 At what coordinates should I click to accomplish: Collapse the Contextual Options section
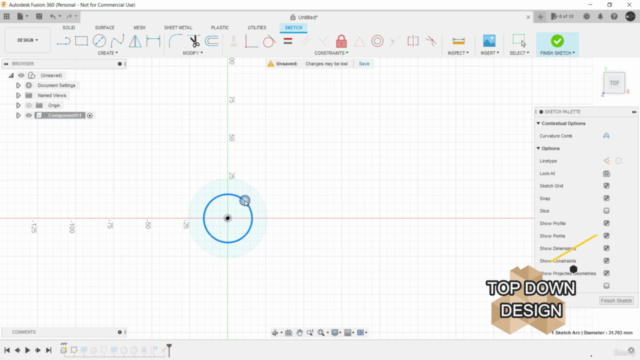click(x=538, y=123)
